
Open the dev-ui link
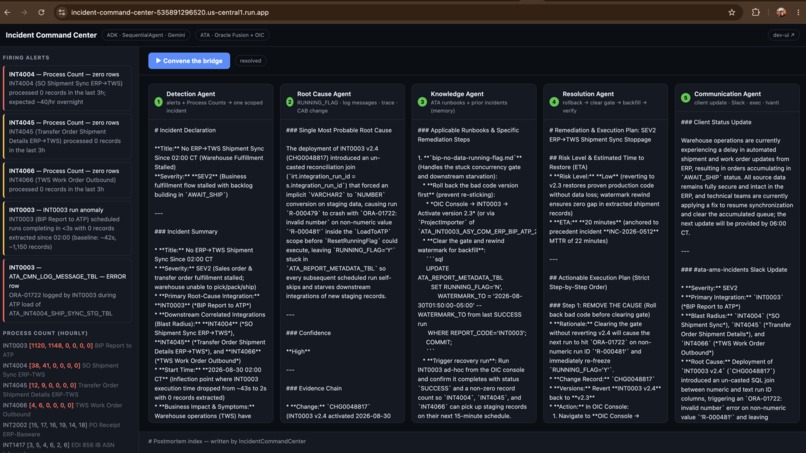point(783,35)
